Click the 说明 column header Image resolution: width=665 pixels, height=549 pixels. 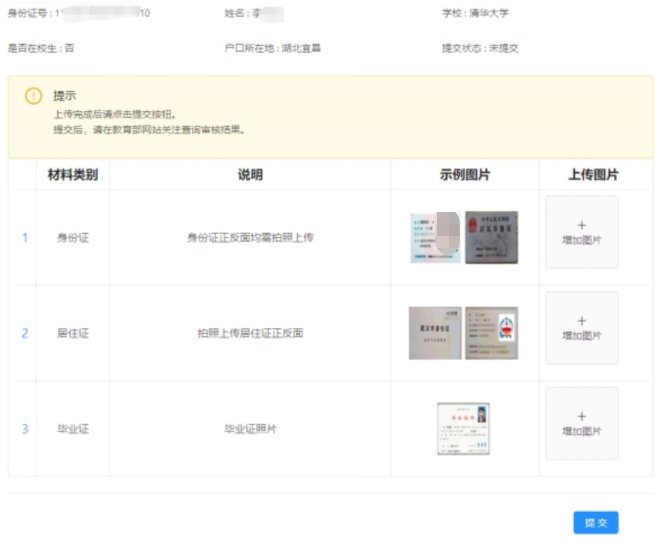250,175
